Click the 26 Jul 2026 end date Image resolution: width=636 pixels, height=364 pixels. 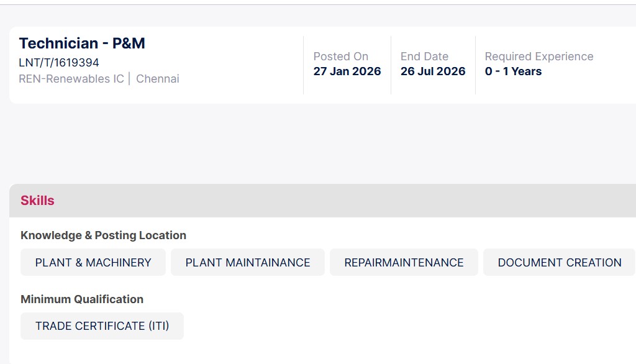(433, 71)
